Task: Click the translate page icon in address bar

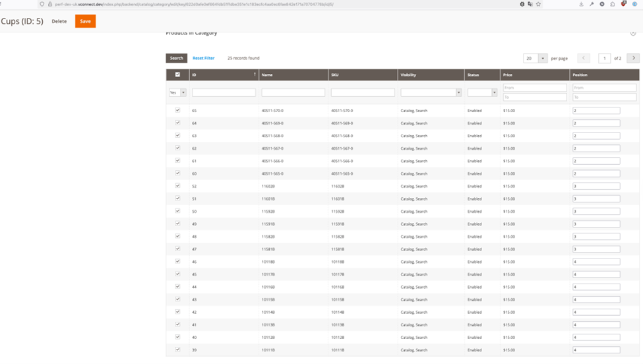Action: (x=530, y=4)
